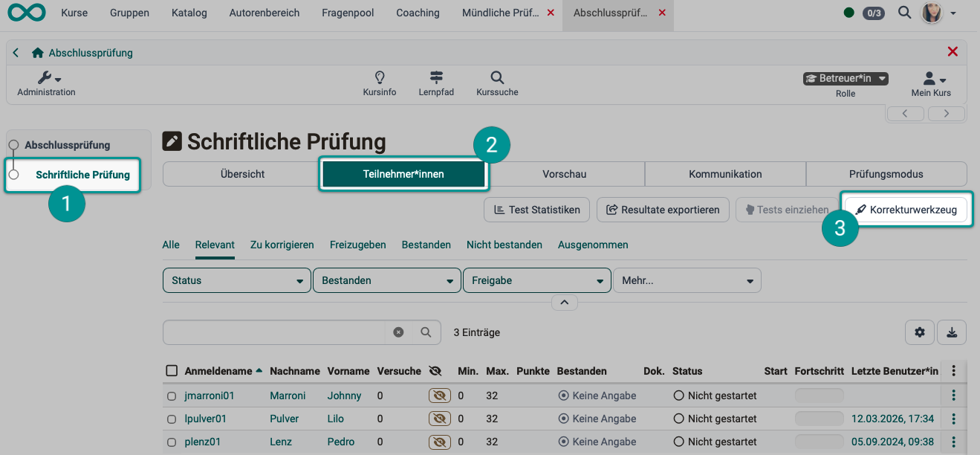Open Kursinfo lightbulb icon
980x455 pixels.
pos(380,83)
